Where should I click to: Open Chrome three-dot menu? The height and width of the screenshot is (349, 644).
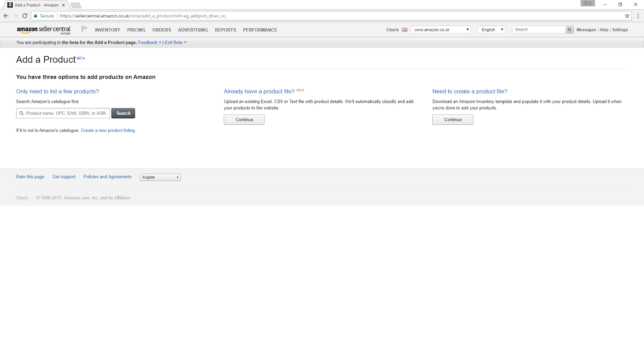638,16
